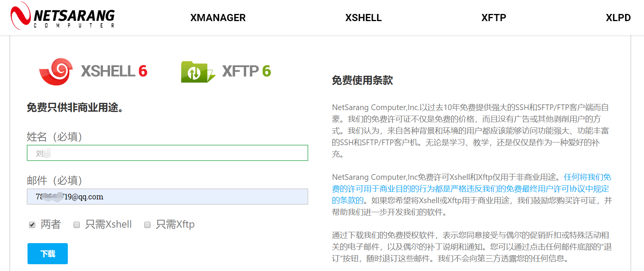644x271 pixels.
Task: Click the NETSARANG COMPUTER wordmark
Action: [x=74, y=18]
